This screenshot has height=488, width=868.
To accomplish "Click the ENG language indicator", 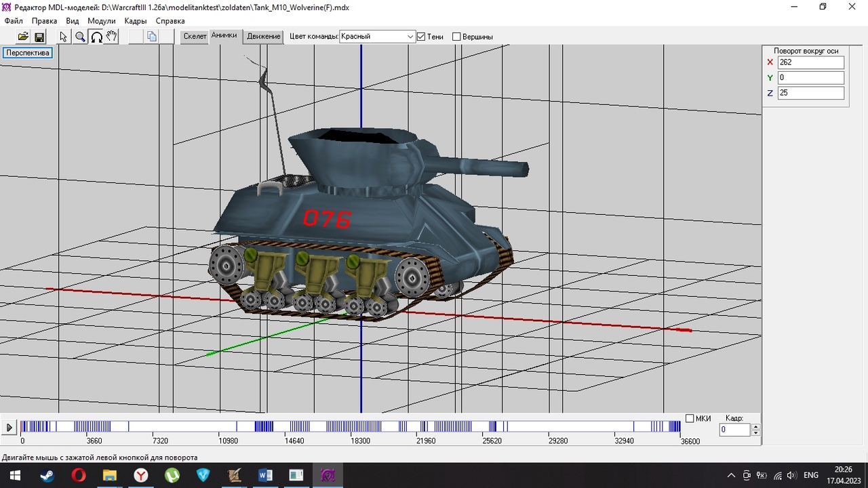I will click(811, 475).
